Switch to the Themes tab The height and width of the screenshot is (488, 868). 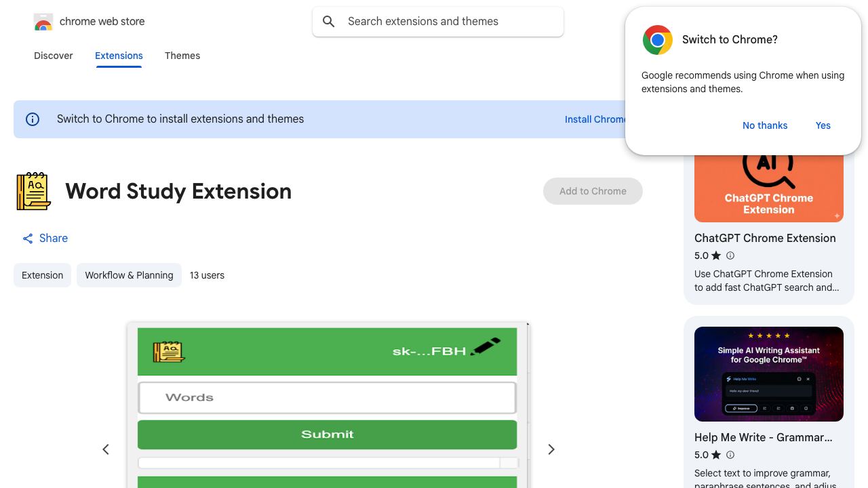coord(182,56)
